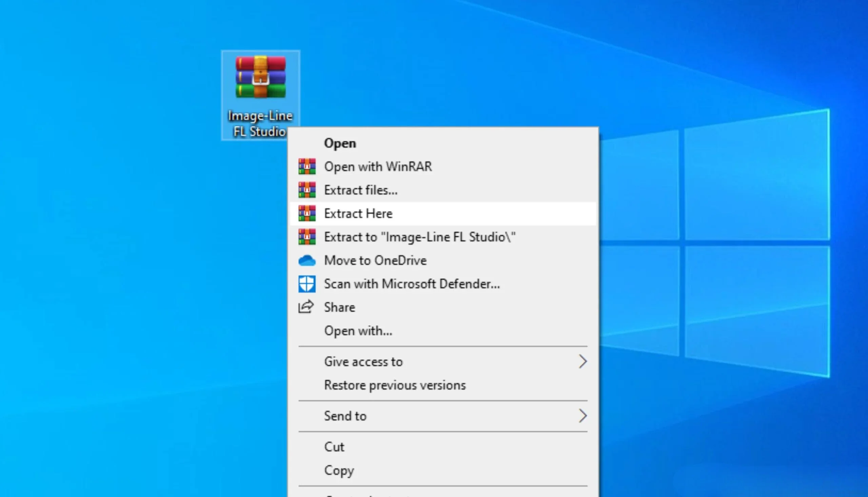Image resolution: width=868 pixels, height=497 pixels.
Task: Click the Share arrow icon
Action: (x=306, y=307)
